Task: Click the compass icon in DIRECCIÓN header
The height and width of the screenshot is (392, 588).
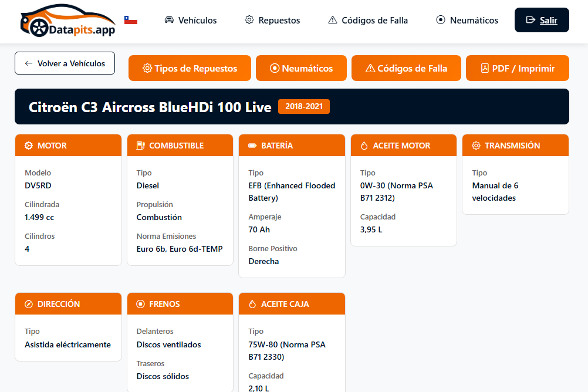Action: pyautogui.click(x=29, y=304)
